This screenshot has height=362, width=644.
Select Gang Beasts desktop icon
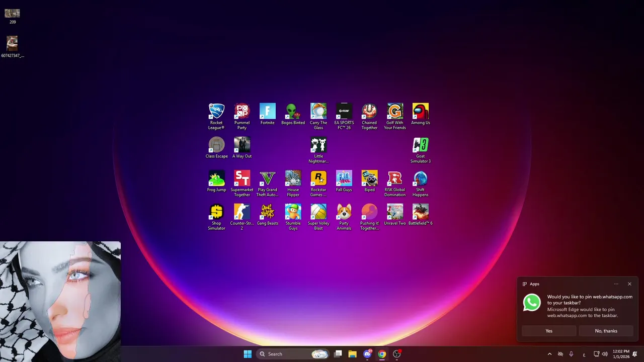click(268, 215)
